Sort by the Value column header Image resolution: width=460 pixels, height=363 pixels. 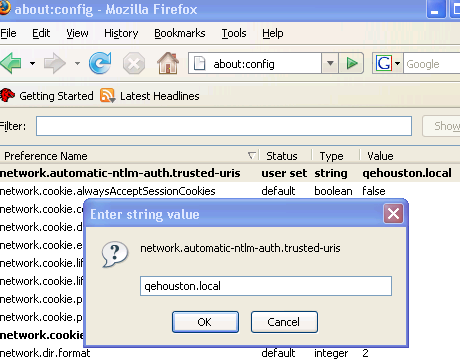tap(411, 156)
